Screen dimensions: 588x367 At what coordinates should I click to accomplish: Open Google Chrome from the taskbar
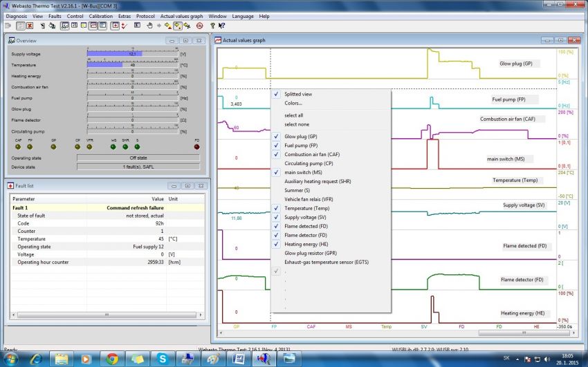[112, 358]
